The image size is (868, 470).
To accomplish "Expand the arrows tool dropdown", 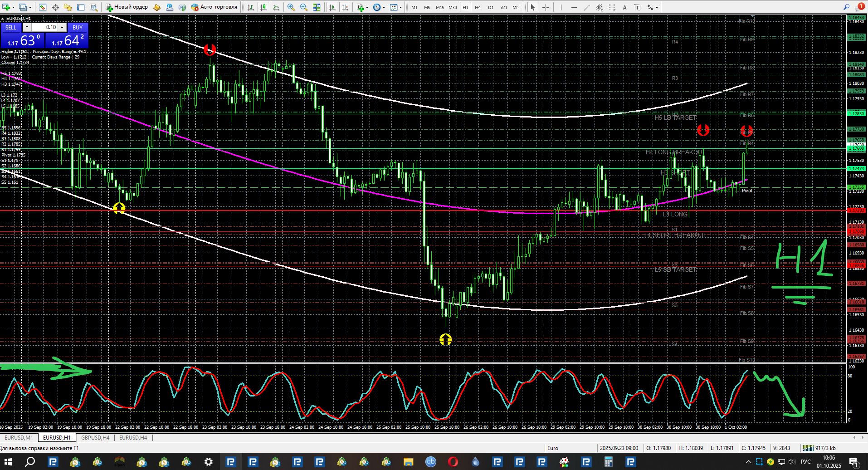I will coord(657,7).
